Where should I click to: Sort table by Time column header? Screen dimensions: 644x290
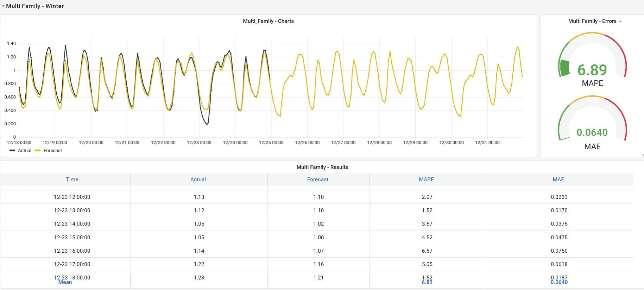pyautogui.click(x=72, y=179)
